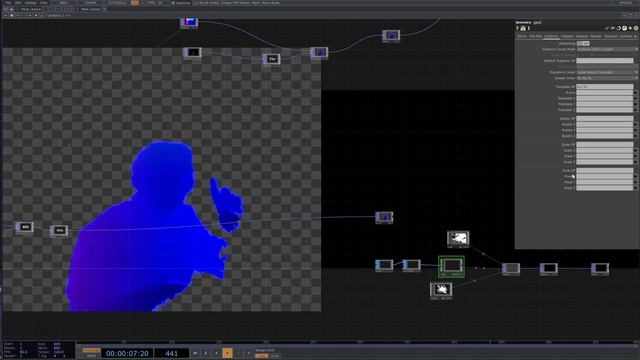Viewport: 640px width, 360px height.
Task: Switch timeline display to Beats
Action: (91, 356)
